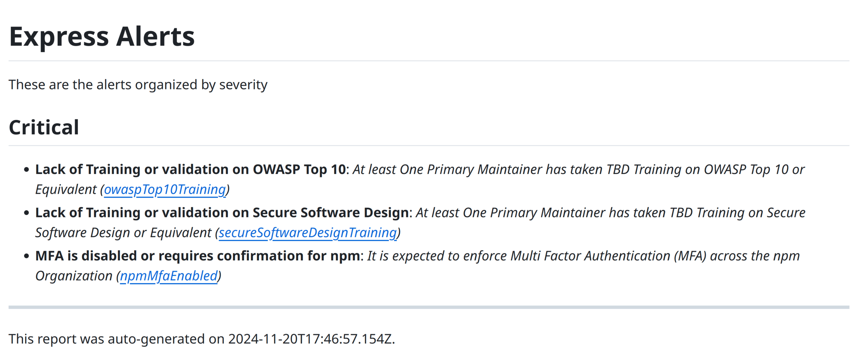Click bold 'Lack of Training or validation on Secure Software Design'
This screenshot has height=356, width=868.
pyautogui.click(x=222, y=213)
